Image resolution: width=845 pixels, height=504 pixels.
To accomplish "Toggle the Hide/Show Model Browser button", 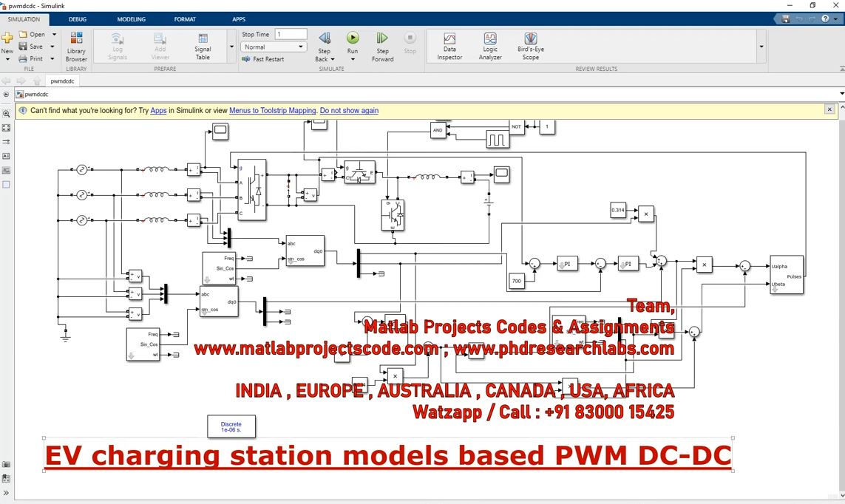I will pos(7,95).
